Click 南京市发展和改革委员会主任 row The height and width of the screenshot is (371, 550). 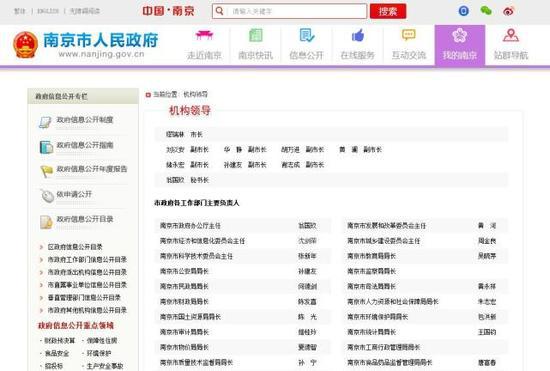424,226
